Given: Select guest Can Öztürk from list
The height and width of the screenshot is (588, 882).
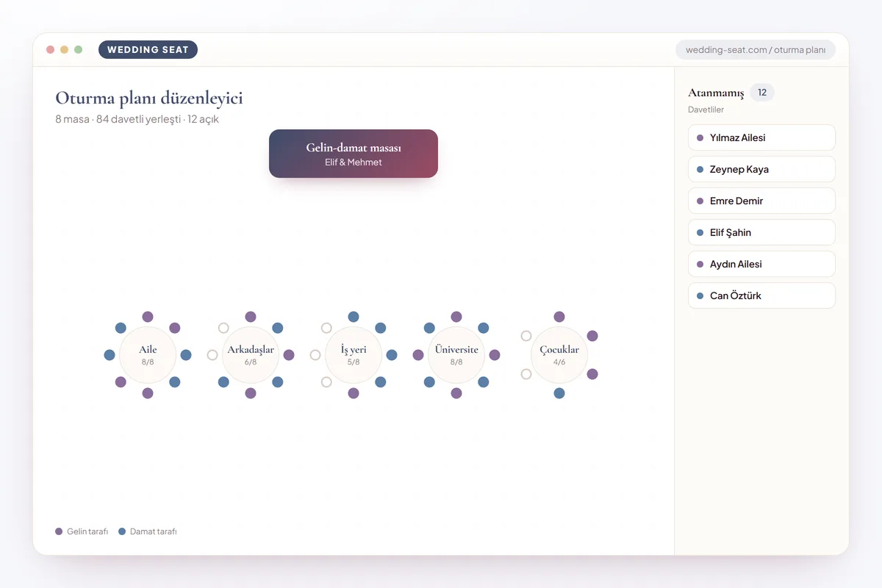Looking at the screenshot, I should 761,295.
